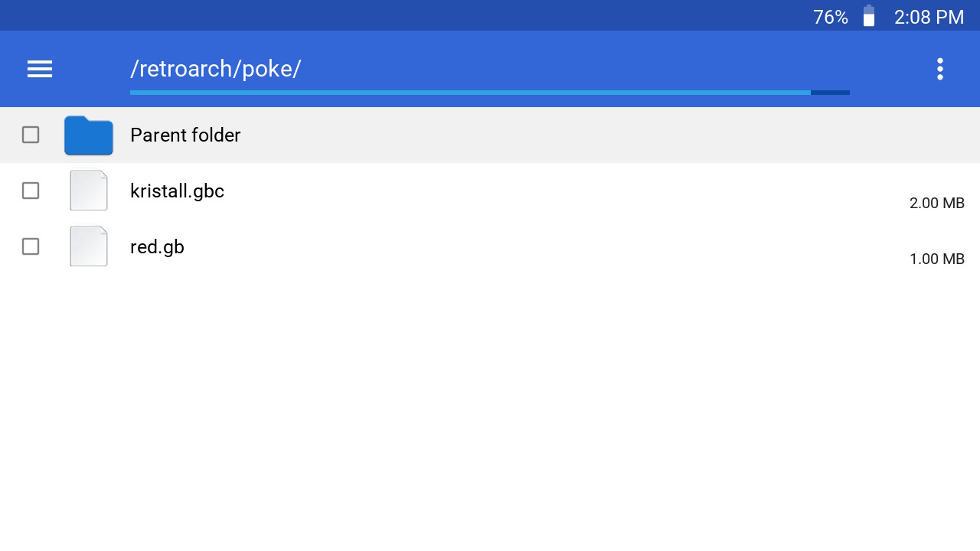Open the file kristall.gbc

point(177,191)
